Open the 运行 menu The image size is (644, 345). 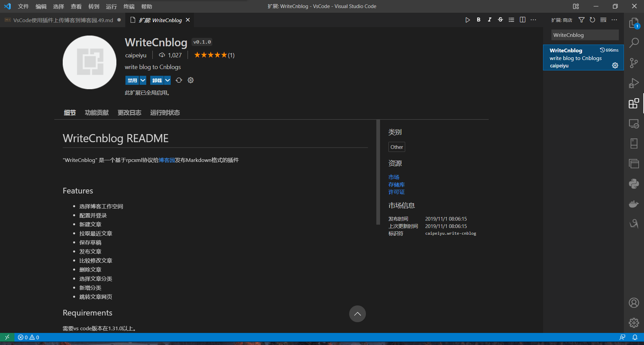[111, 6]
